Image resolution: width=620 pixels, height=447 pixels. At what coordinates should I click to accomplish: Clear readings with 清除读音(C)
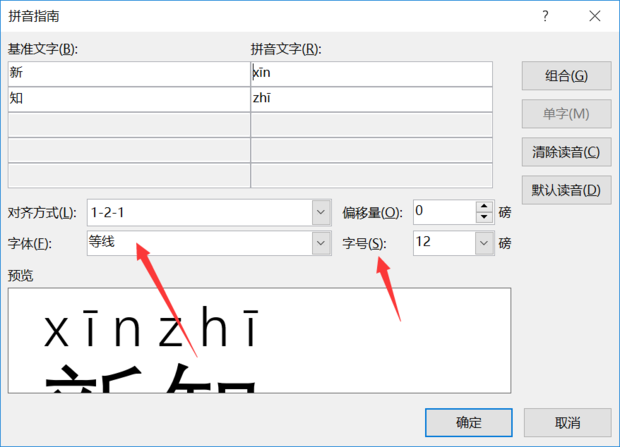click(x=566, y=152)
